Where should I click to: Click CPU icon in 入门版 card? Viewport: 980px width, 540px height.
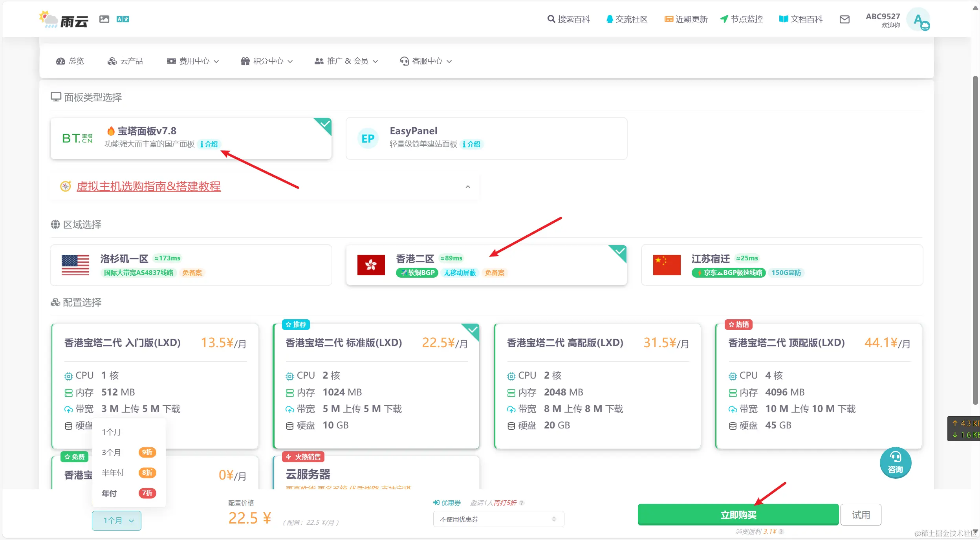click(68, 376)
